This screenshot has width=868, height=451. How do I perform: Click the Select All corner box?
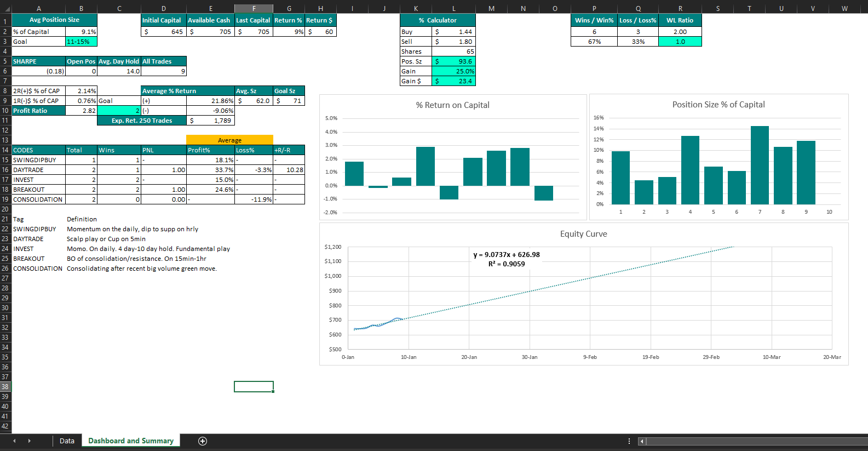tap(5, 9)
